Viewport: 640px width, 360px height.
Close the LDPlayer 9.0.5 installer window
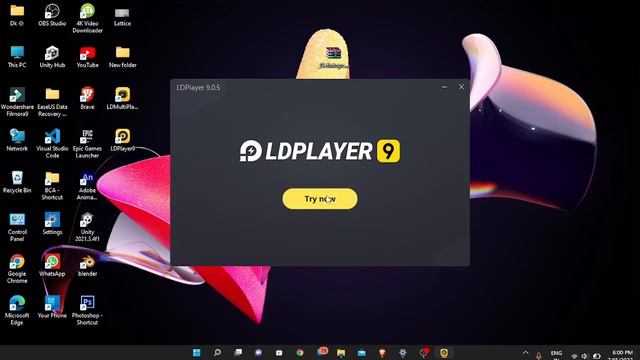[x=461, y=87]
